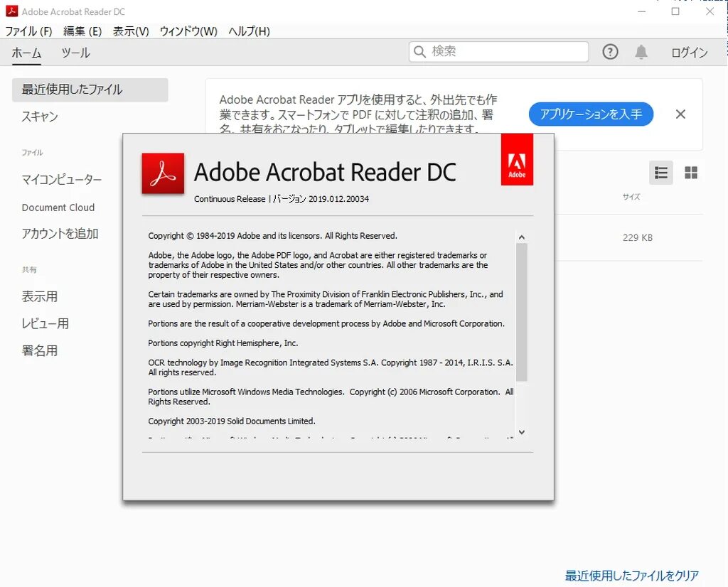Screen dimensions: 728x587
Task: Minimize the Acrobat Reader window
Action: (642, 11)
